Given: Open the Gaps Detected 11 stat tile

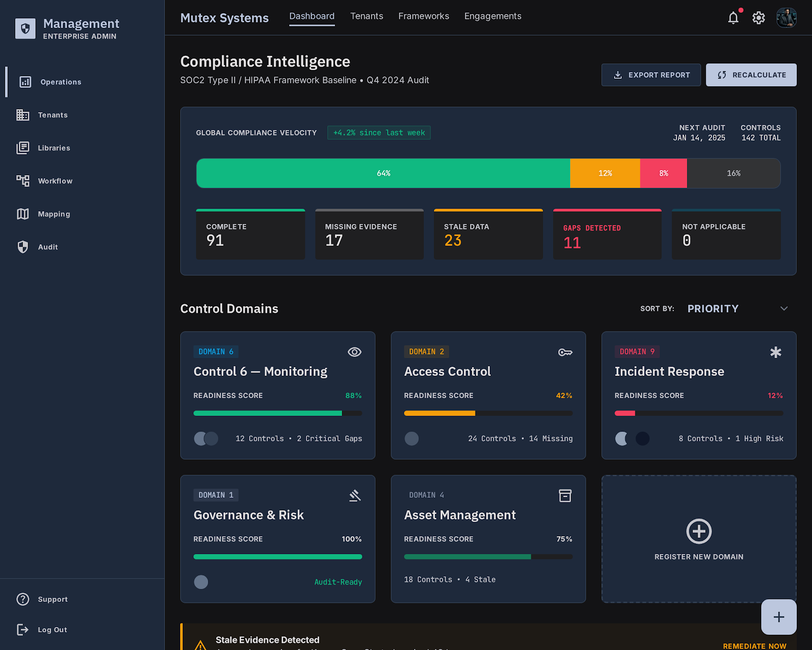Looking at the screenshot, I should pyautogui.click(x=607, y=234).
